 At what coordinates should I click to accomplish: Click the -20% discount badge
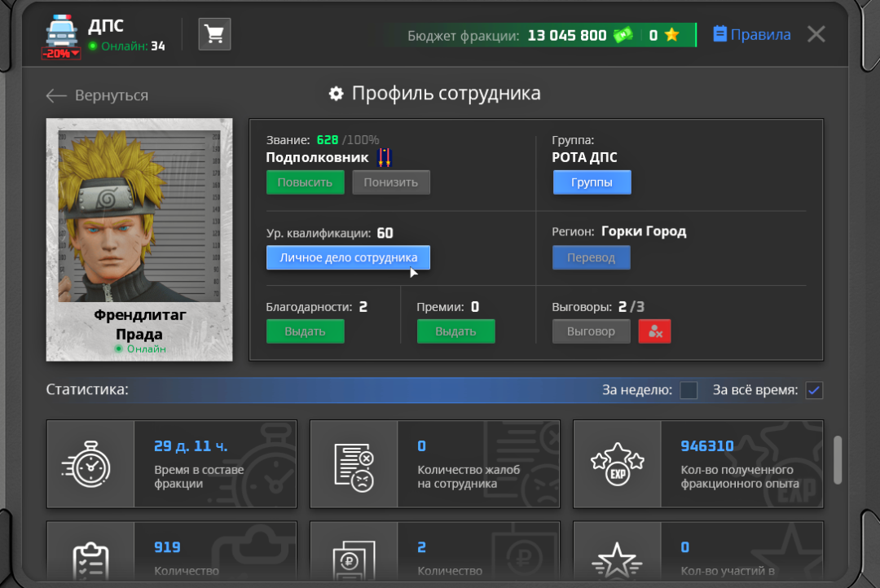coord(61,54)
